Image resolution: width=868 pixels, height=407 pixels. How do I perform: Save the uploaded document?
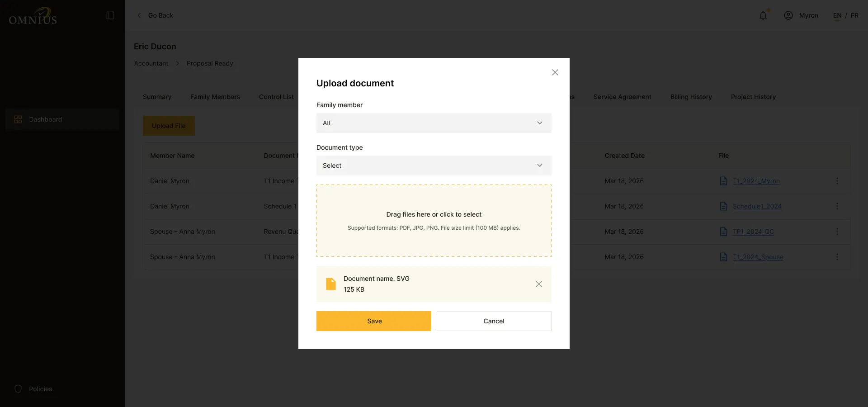pyautogui.click(x=374, y=321)
